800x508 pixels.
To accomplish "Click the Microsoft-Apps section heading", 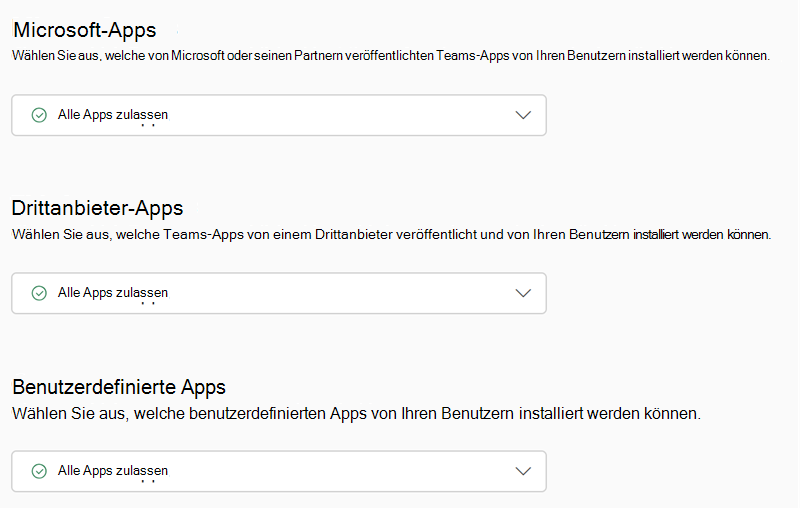I will pos(84,31).
